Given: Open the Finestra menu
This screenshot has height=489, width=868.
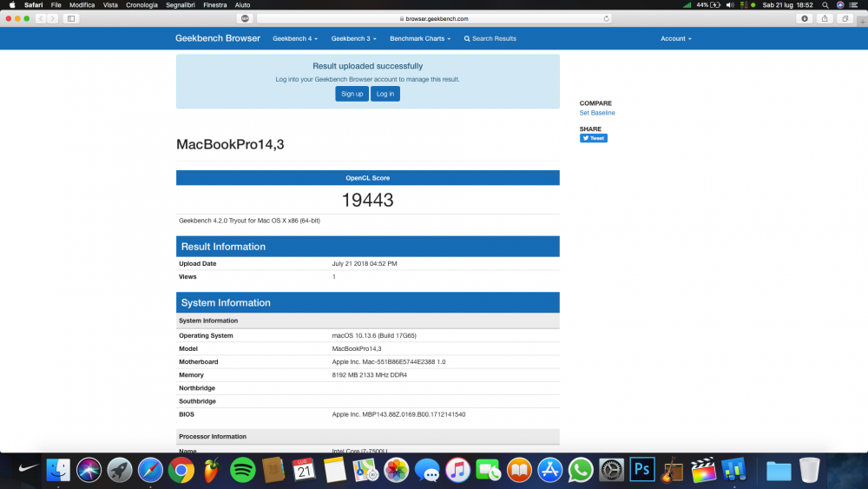Looking at the screenshot, I should coord(214,5).
